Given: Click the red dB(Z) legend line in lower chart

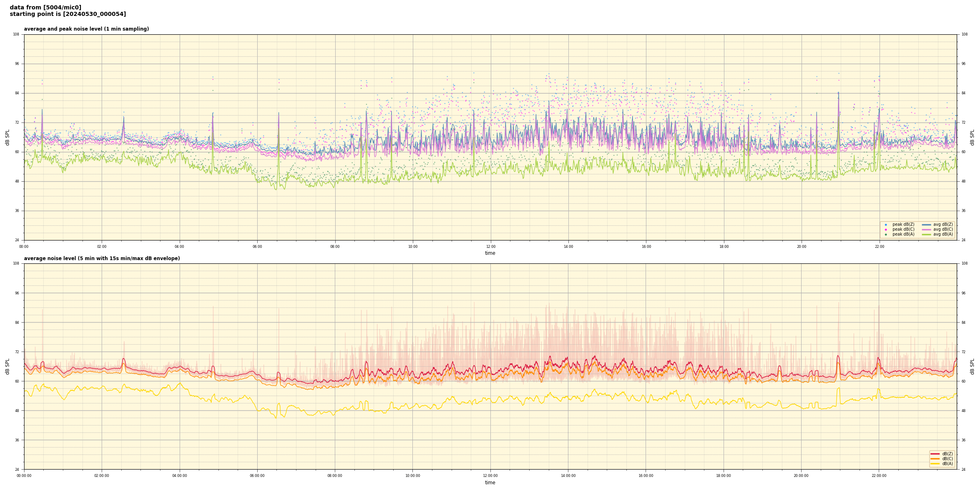Looking at the screenshot, I should (935, 454).
